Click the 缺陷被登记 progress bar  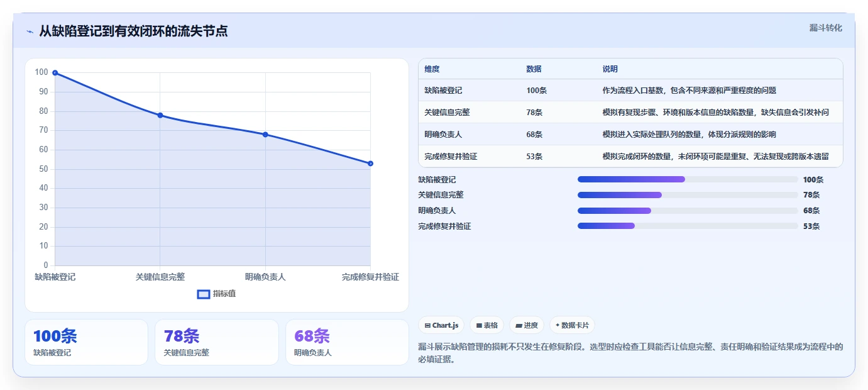coord(688,179)
